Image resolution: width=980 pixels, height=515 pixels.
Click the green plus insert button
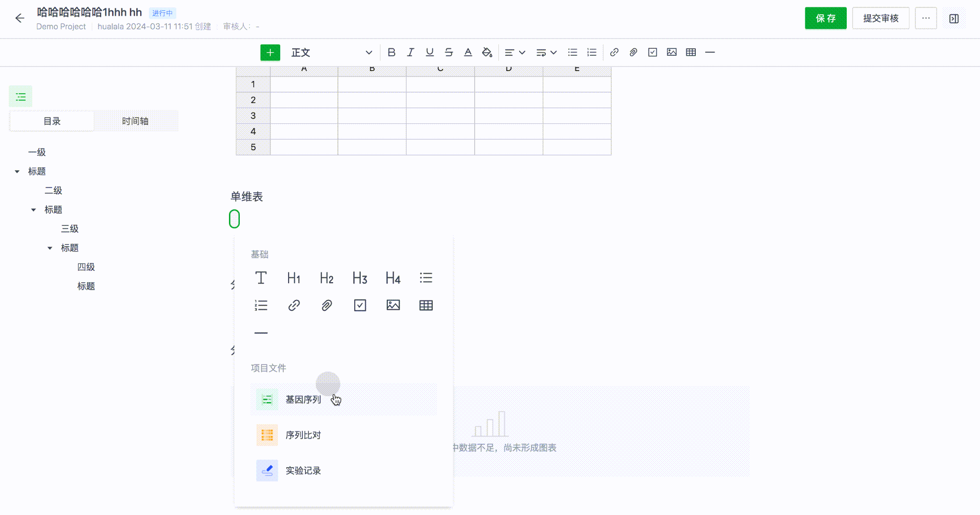point(270,53)
